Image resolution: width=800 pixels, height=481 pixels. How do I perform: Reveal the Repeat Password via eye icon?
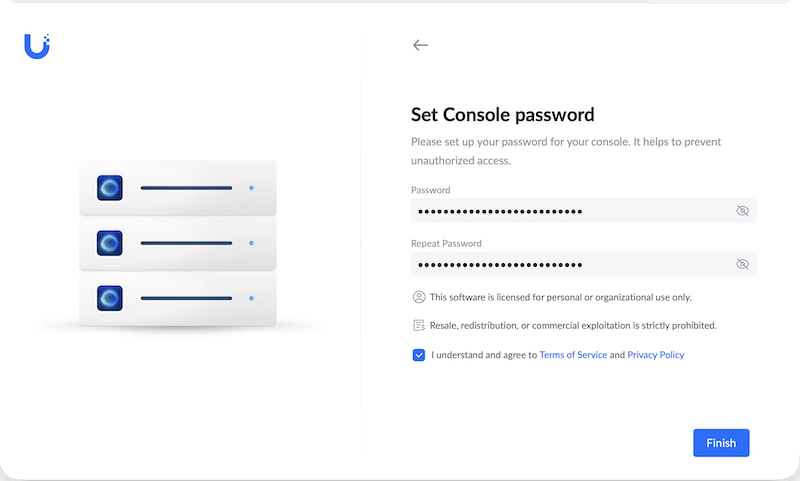click(742, 264)
